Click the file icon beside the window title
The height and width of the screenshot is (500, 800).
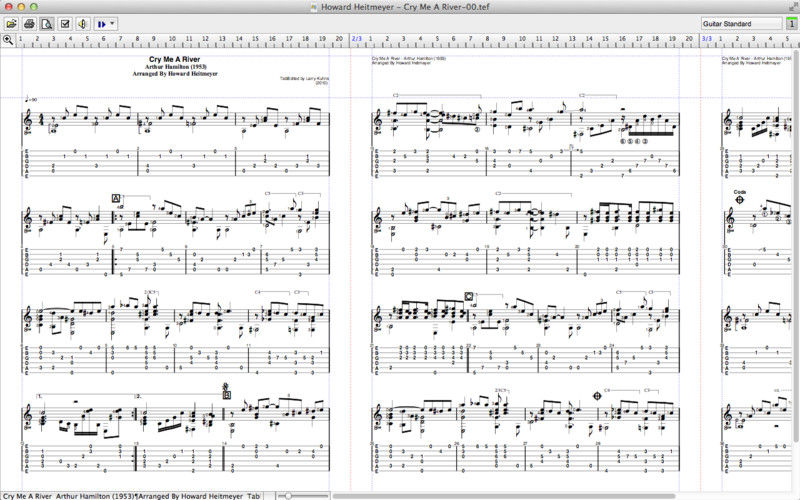[314, 7]
